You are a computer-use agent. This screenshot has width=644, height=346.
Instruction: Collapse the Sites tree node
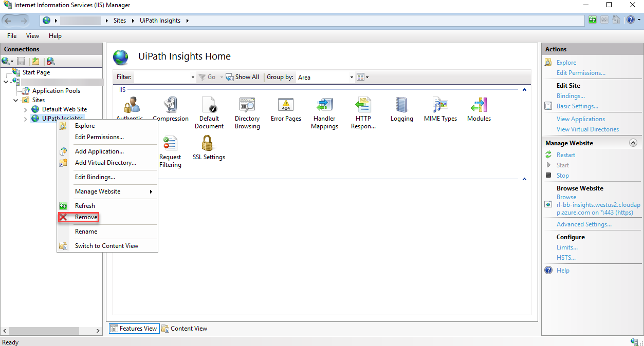[x=16, y=100]
